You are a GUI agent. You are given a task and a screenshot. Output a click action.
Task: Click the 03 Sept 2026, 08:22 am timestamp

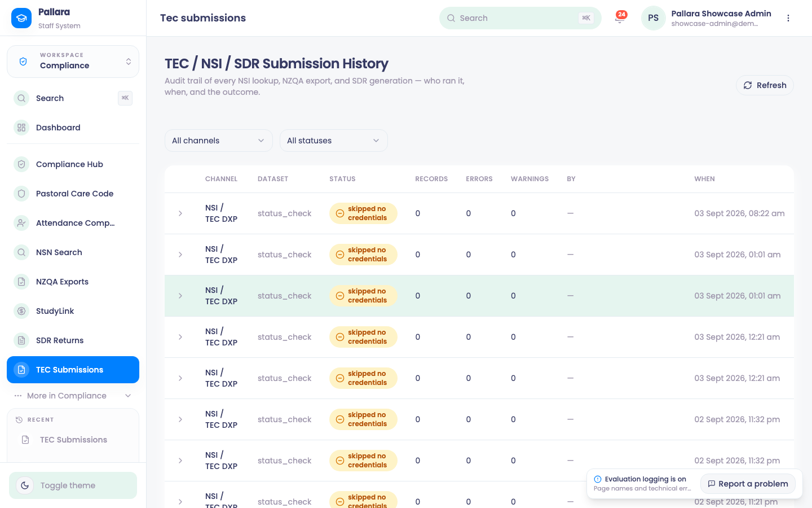point(739,213)
